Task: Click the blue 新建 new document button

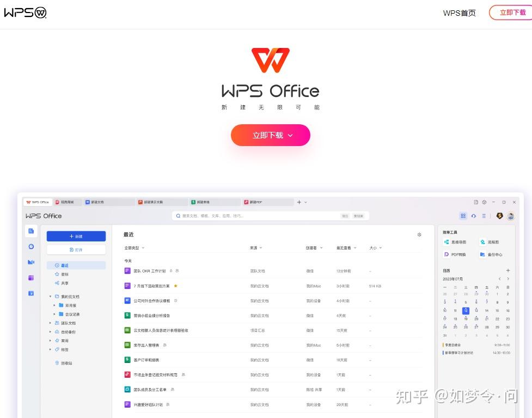Action: point(76,236)
